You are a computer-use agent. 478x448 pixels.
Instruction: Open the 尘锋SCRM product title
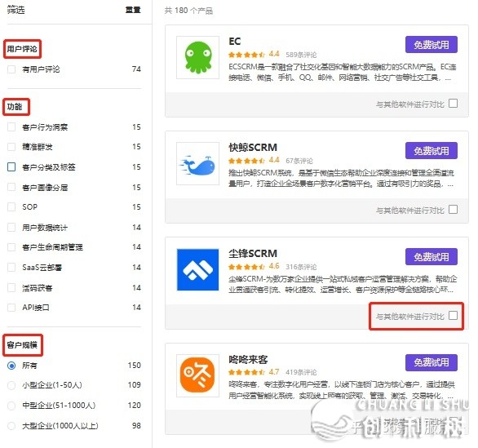click(253, 254)
